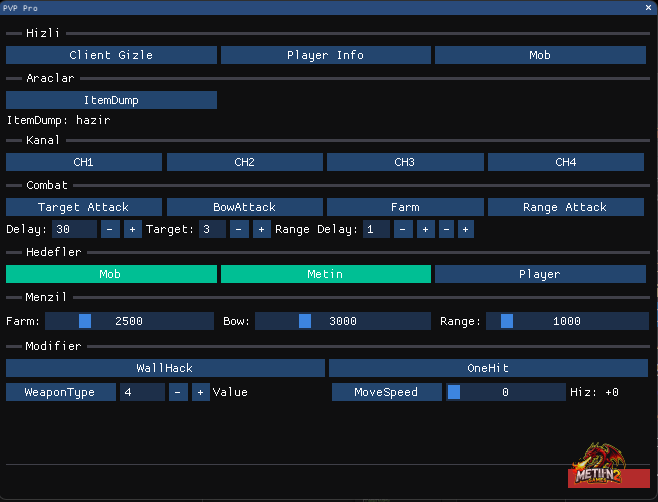Enable the Player target
This screenshot has width=658, height=502.
click(540, 274)
